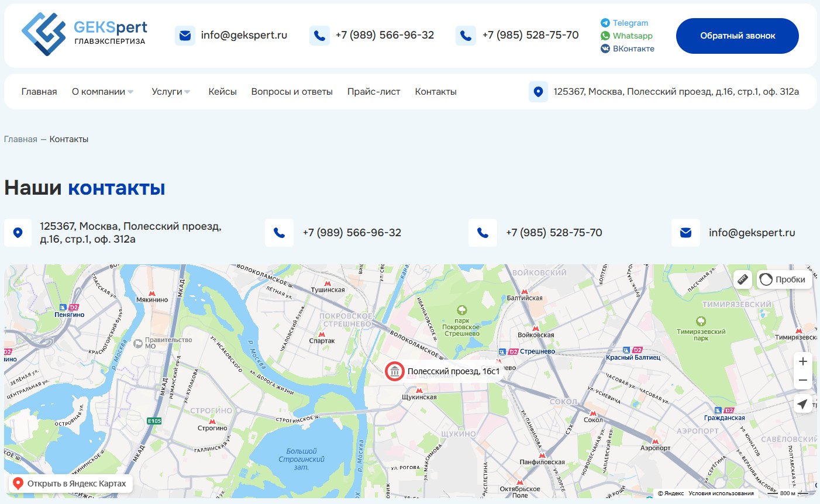Viewport: 820px width, 504px height.
Task: Click the Пенягино station label
Action: (70, 315)
